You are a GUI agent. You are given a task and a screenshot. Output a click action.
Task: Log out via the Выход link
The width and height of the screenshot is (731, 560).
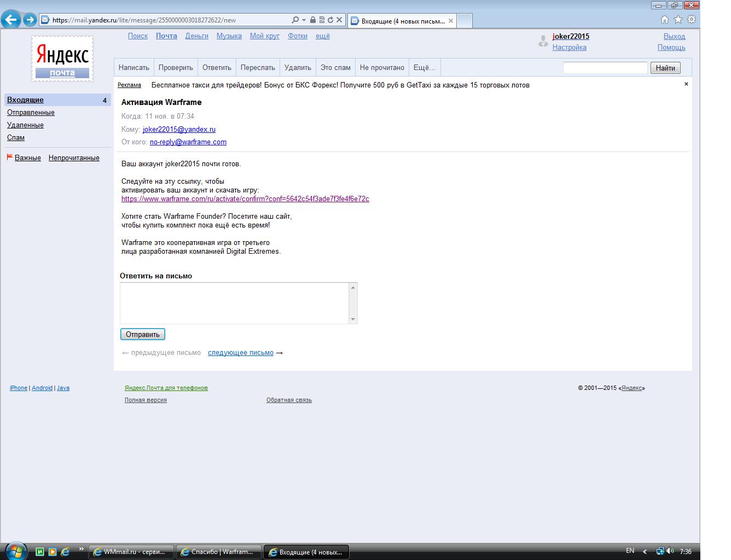[675, 37]
